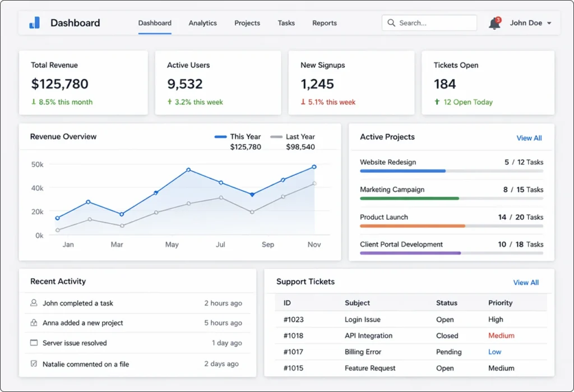Click icon beside Anna added a new project
This screenshot has height=392, width=574.
34,323
